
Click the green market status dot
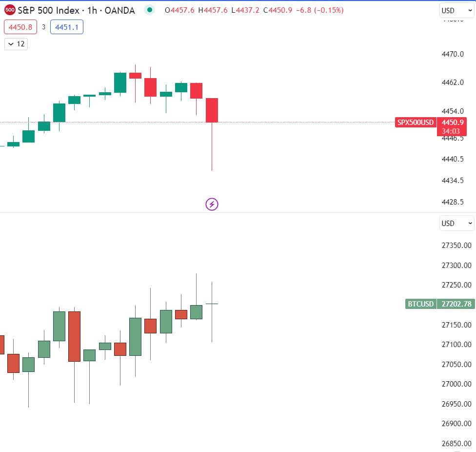pos(149,10)
